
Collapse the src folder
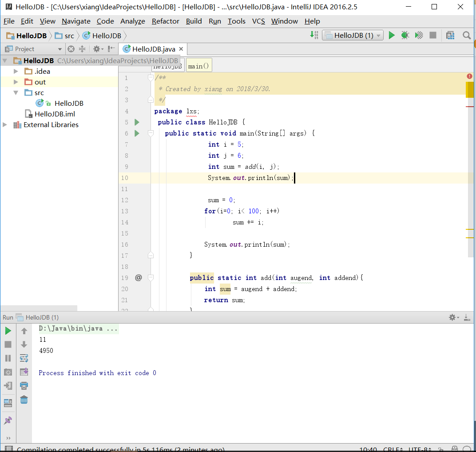[x=16, y=92]
